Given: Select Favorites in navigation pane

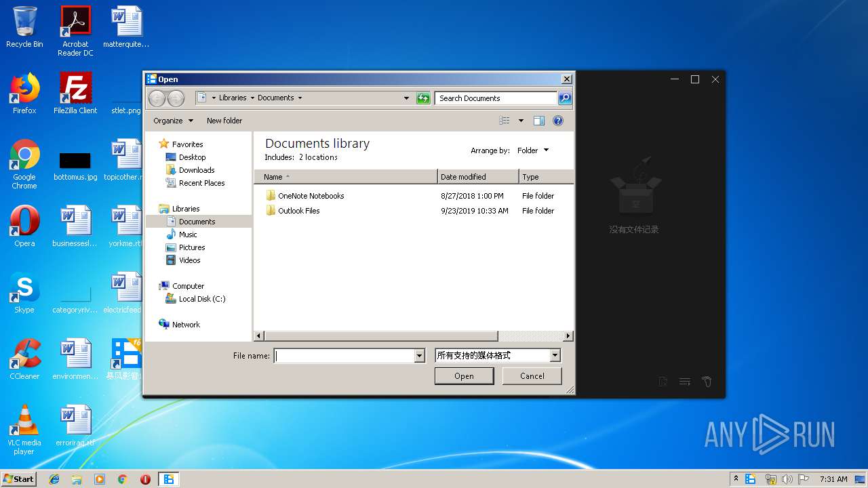Looking at the screenshot, I should tap(180, 144).
